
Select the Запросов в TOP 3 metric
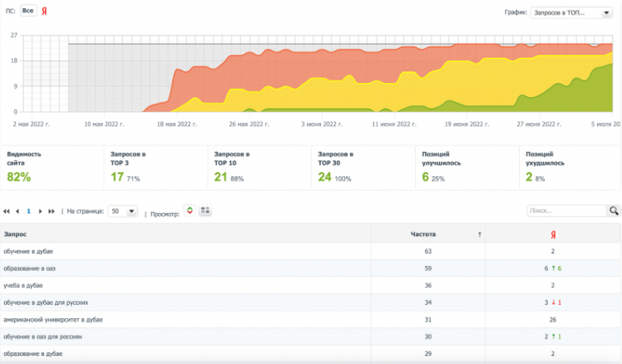[127, 166]
